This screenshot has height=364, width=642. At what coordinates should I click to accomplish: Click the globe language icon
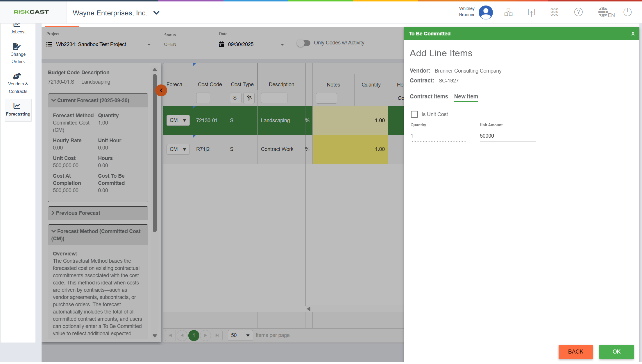point(603,12)
